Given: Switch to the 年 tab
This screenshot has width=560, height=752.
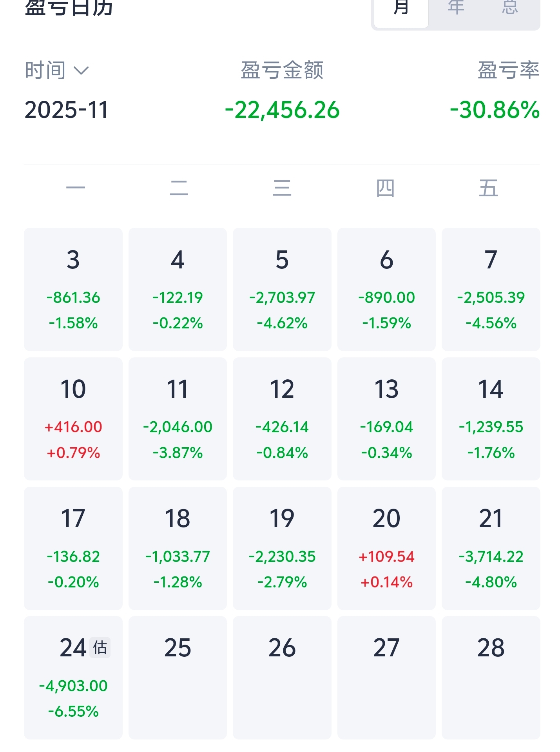Looking at the screenshot, I should [x=456, y=10].
